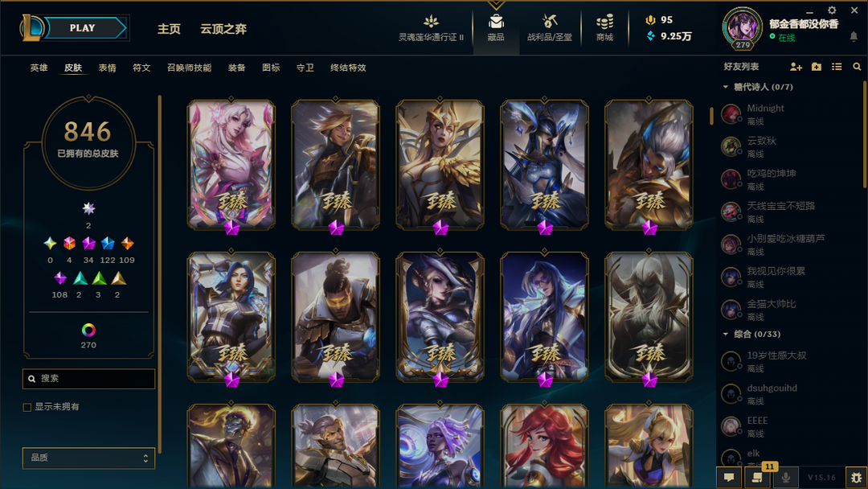This screenshot has width=868, height=489.
Task: Search the friends list magnifier icon
Action: tap(857, 67)
